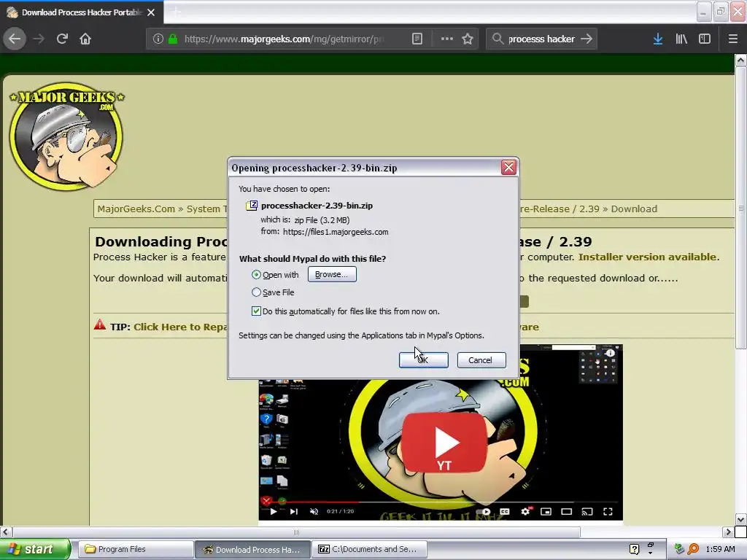The width and height of the screenshot is (747, 560).
Task: Reload the current page
Action: click(x=62, y=39)
